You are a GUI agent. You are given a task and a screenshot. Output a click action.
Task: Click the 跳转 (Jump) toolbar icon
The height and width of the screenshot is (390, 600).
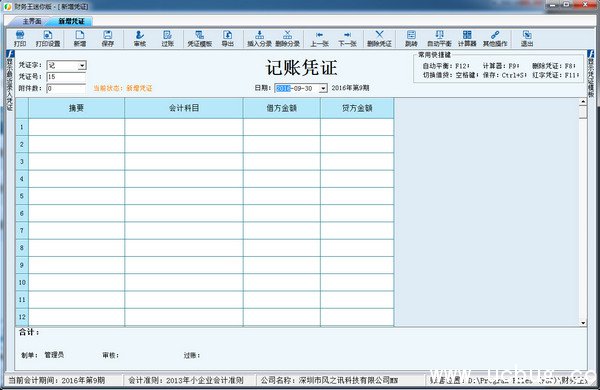[x=411, y=39]
